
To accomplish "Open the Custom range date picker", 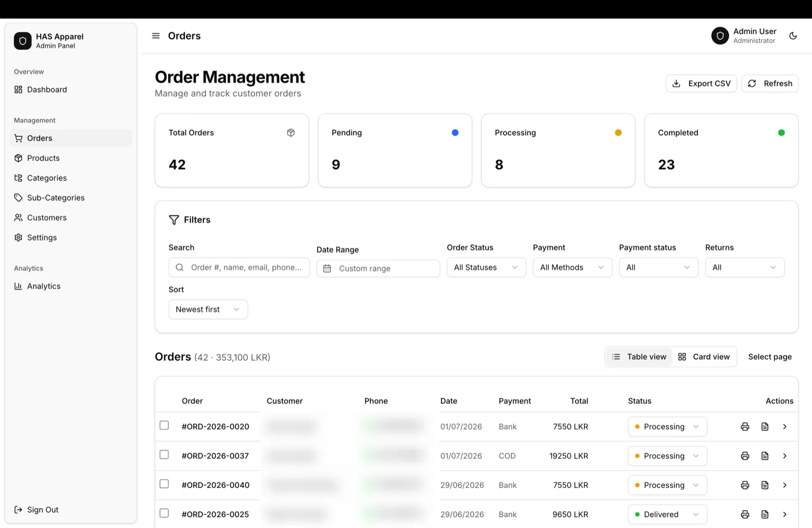I will click(x=378, y=269).
